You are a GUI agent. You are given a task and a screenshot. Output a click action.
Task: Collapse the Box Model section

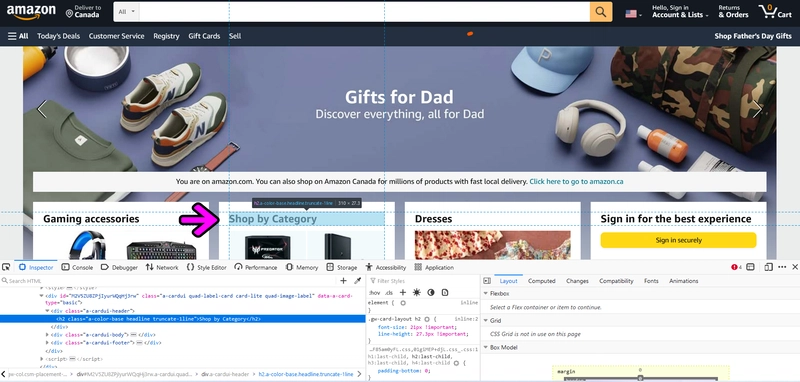click(485, 347)
